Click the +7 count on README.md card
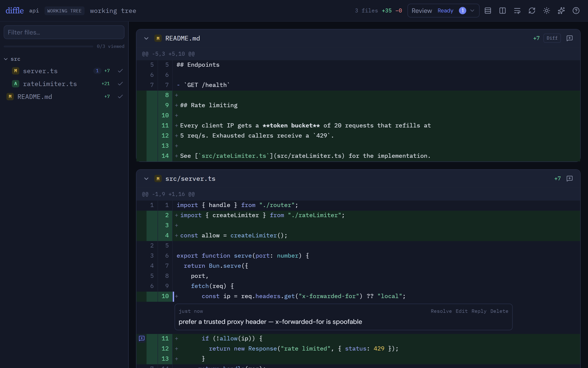Screen dimensions: 588x368 [x=536, y=38]
